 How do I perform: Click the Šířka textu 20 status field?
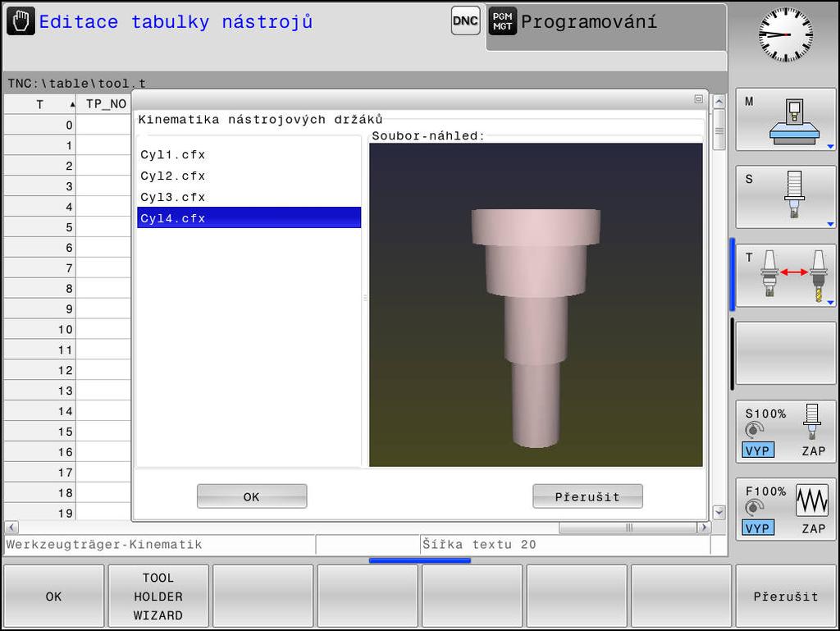tap(564, 545)
